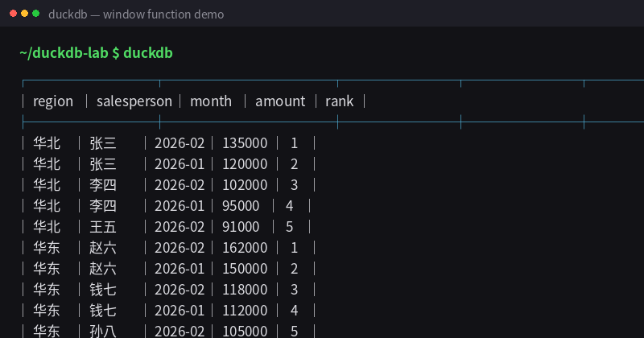
Task: Click rank 4 in the 95000 row
Action: click(x=290, y=206)
